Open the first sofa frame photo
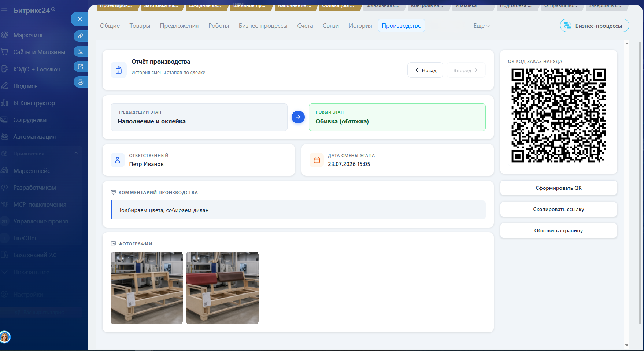This screenshot has height=351, width=644. point(147,288)
